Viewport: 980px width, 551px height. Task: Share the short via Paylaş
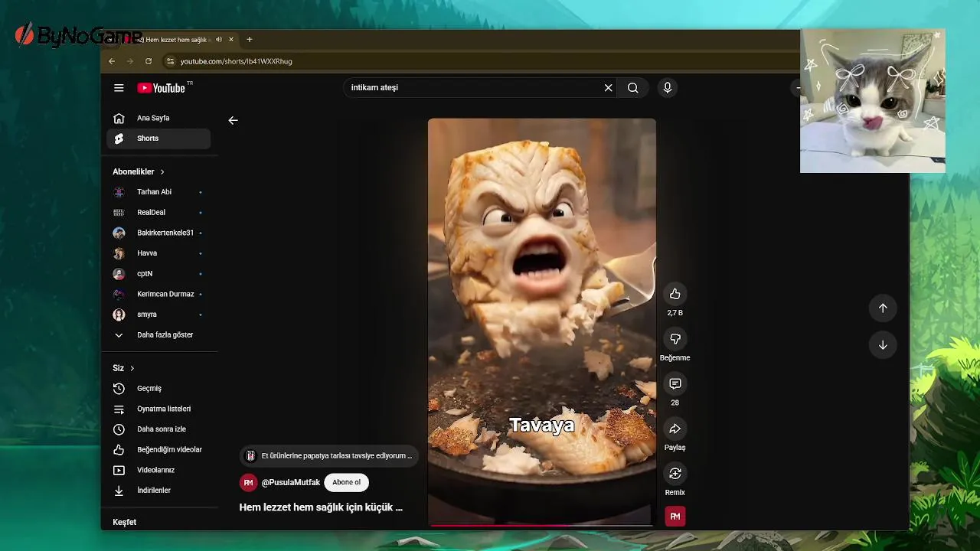tap(675, 429)
